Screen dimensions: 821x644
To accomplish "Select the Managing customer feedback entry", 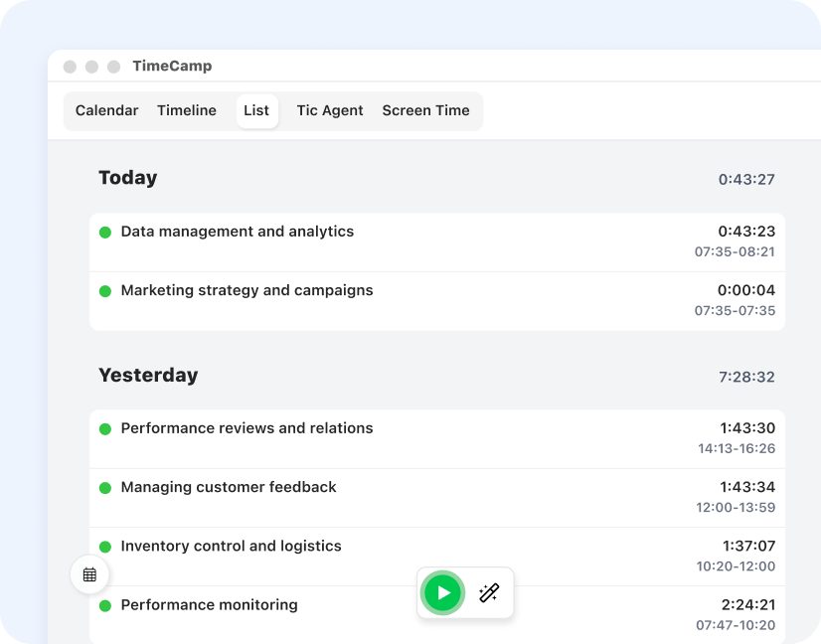I will pyautogui.click(x=229, y=488).
